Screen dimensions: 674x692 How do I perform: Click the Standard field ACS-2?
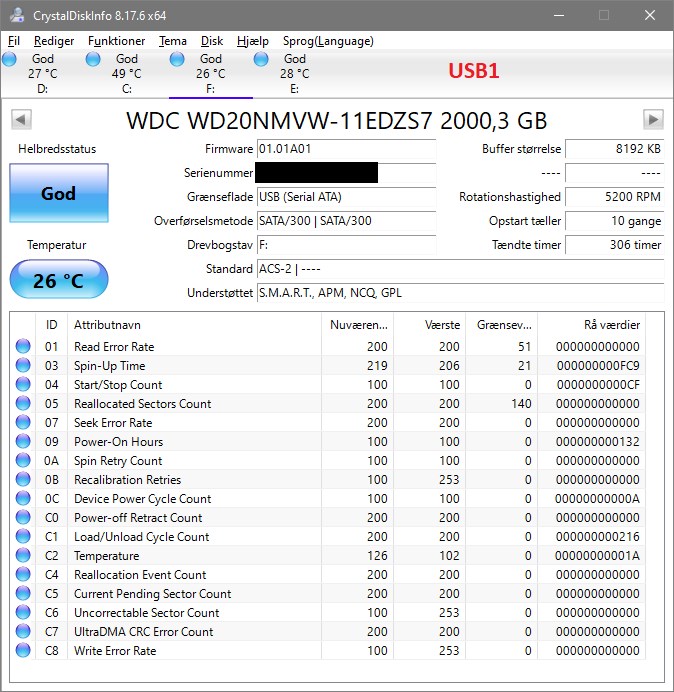460,269
